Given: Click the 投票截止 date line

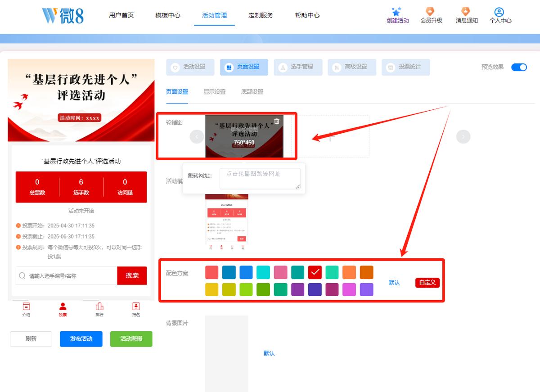Looking at the screenshot, I should coord(55,236).
